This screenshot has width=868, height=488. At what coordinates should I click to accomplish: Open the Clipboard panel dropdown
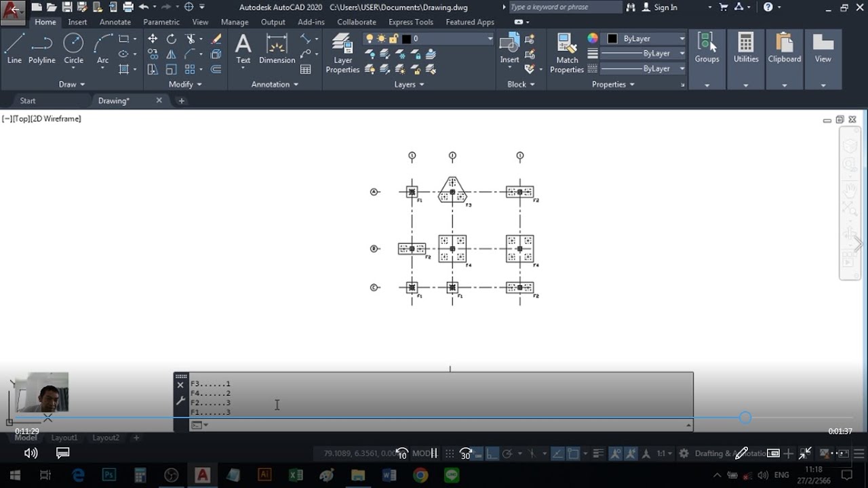click(x=784, y=85)
